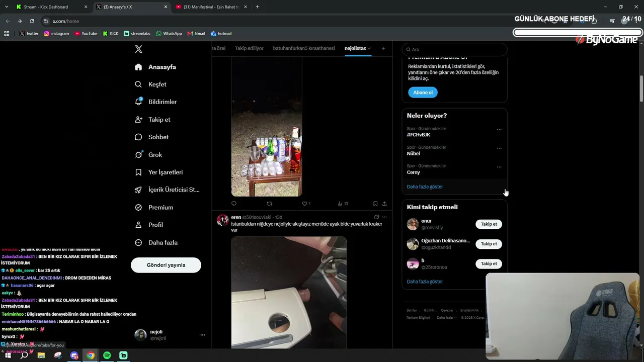644x362 pixels.
Task: Expand the Daha fazla sidebar menu
Action: click(x=156, y=242)
